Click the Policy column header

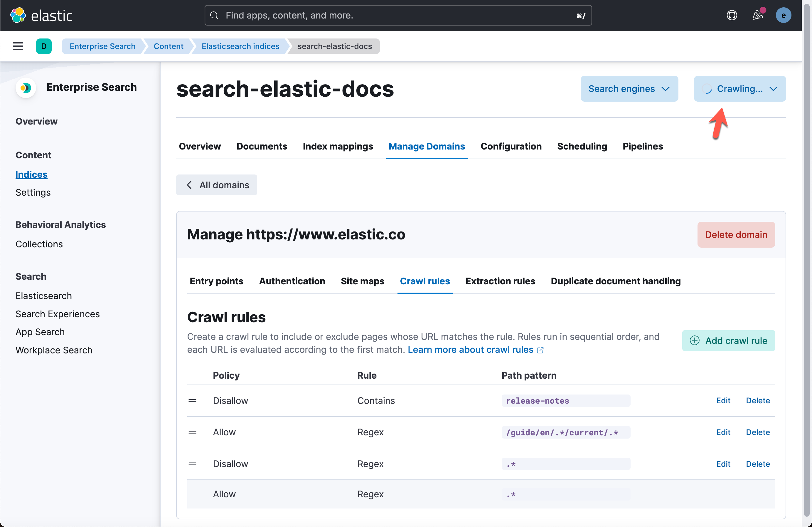pyautogui.click(x=226, y=375)
